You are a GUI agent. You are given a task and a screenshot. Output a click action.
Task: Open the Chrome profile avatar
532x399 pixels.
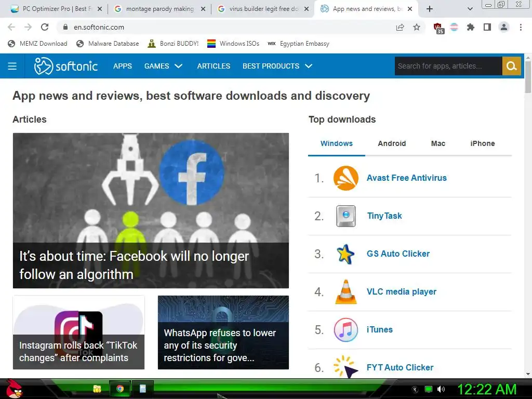pos(504,27)
